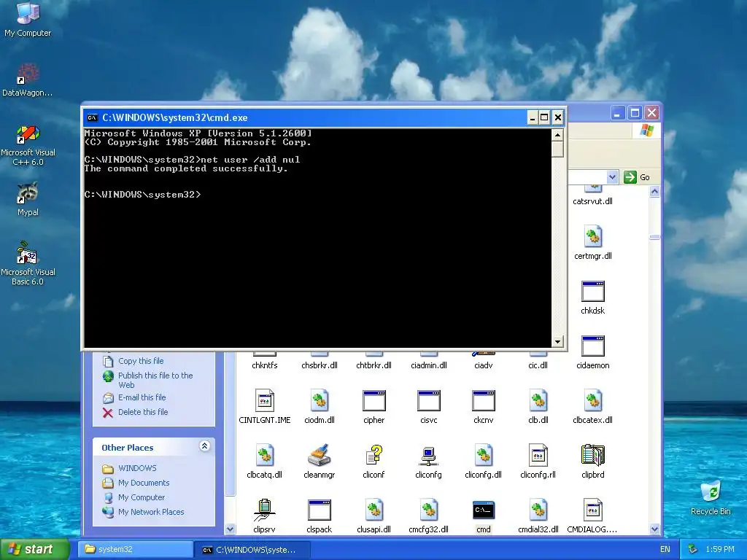Viewport: 747px width, 560px height.
Task: Click cmd window scroll up arrow
Action: [x=557, y=135]
